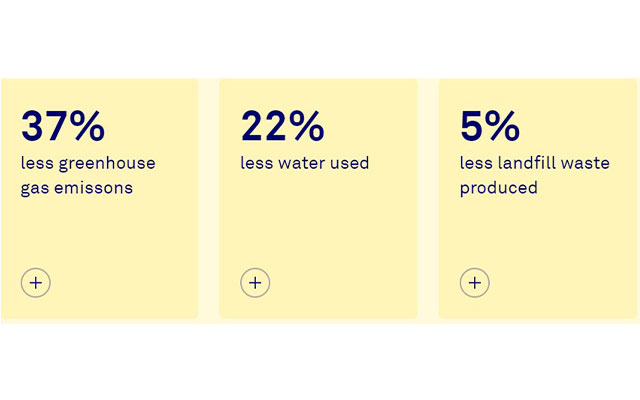Viewport: 640px width, 400px height.
Task: Click the word 'waste' in third card
Action: click(587, 163)
